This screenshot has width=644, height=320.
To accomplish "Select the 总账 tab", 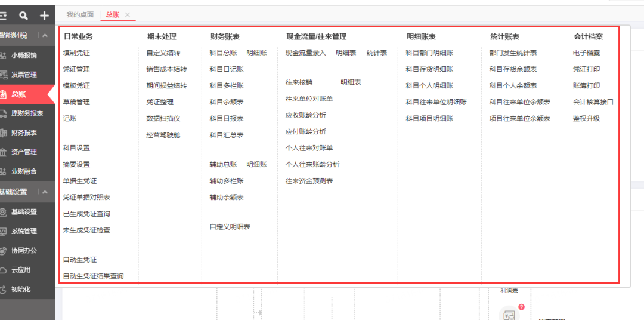I will pyautogui.click(x=112, y=14).
